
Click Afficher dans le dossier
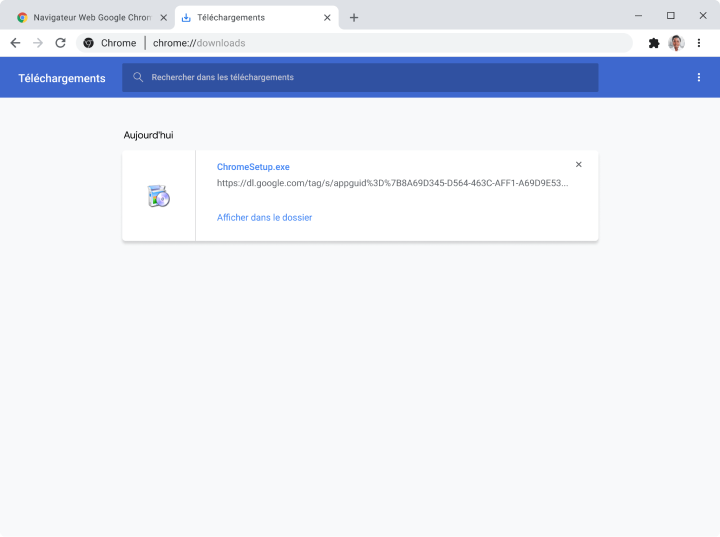264,217
